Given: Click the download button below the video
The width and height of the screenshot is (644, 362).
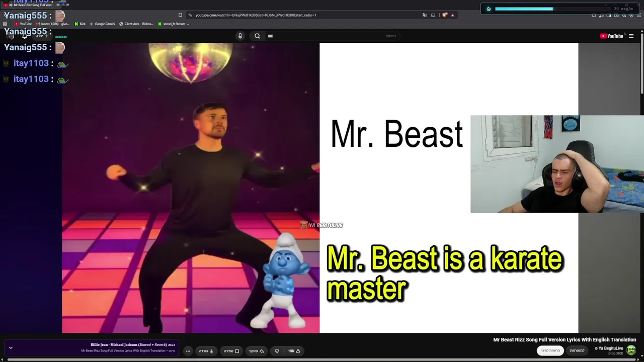Looking at the screenshot, I should coord(206,351).
